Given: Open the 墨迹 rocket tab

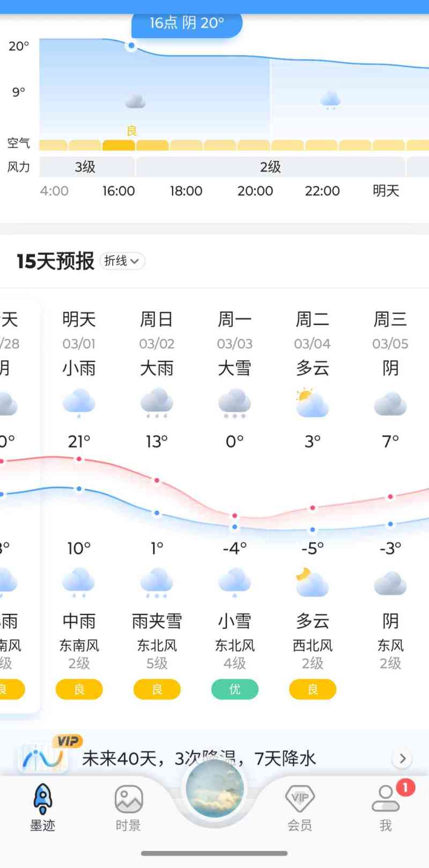Looking at the screenshot, I should click(42, 807).
